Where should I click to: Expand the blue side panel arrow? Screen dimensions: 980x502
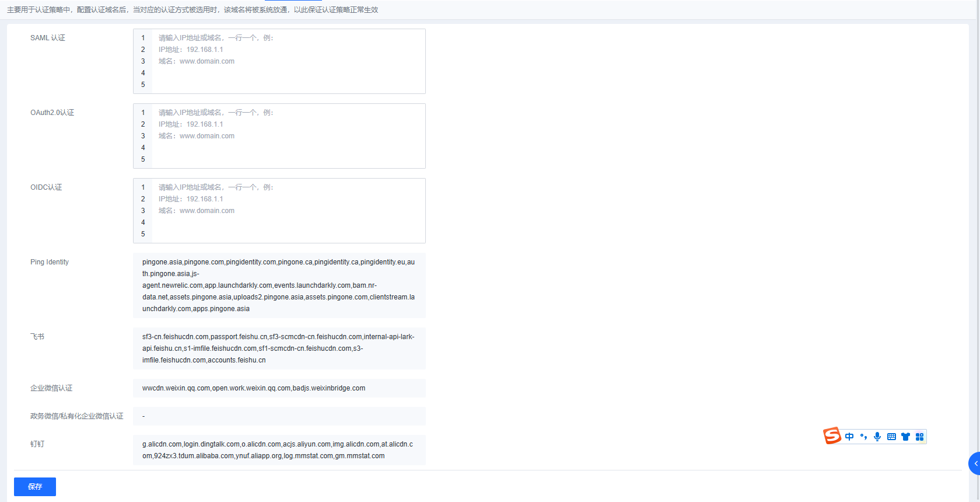coord(975,463)
